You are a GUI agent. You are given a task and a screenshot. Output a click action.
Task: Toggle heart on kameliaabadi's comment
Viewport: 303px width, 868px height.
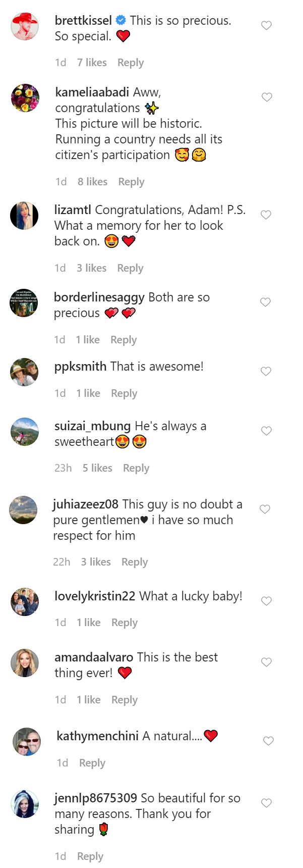tap(267, 97)
